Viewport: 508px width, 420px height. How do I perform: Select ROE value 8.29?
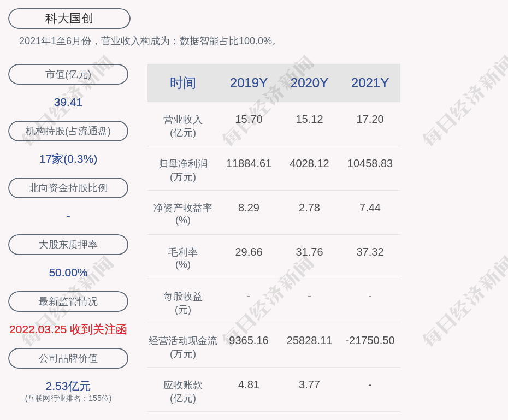tap(249, 208)
